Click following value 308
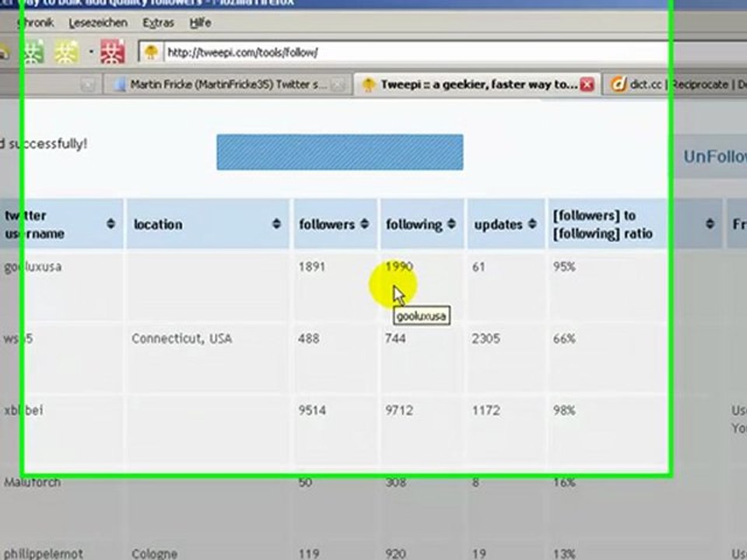 point(395,482)
